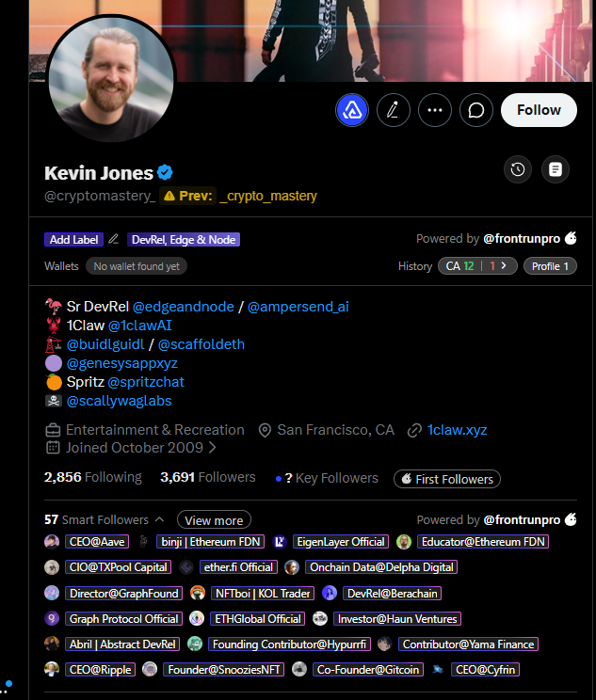
Task: Click the Contributor@Yama Finance tag
Action: pyautogui.click(x=468, y=644)
